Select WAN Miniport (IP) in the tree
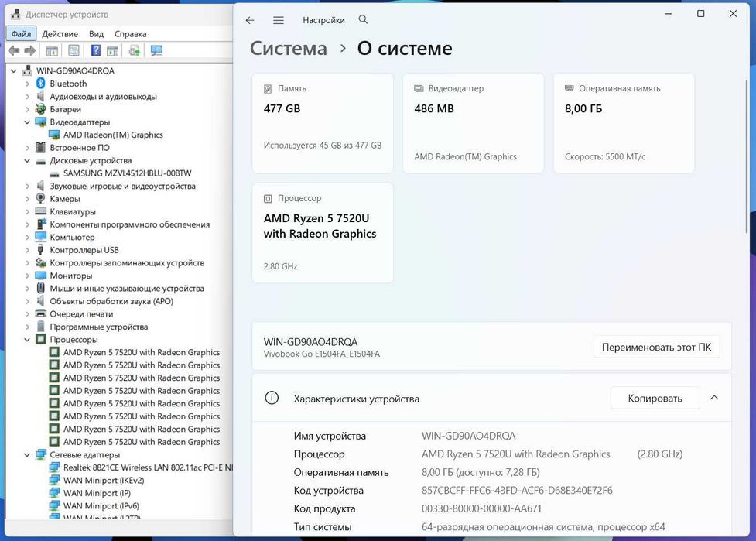Screen dimensions: 756x541 tap(97, 493)
